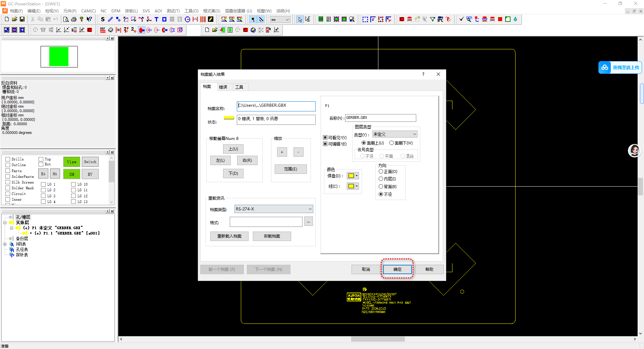644x349 pixels.
Task: Click the funnel filter icon
Action: (433, 19)
